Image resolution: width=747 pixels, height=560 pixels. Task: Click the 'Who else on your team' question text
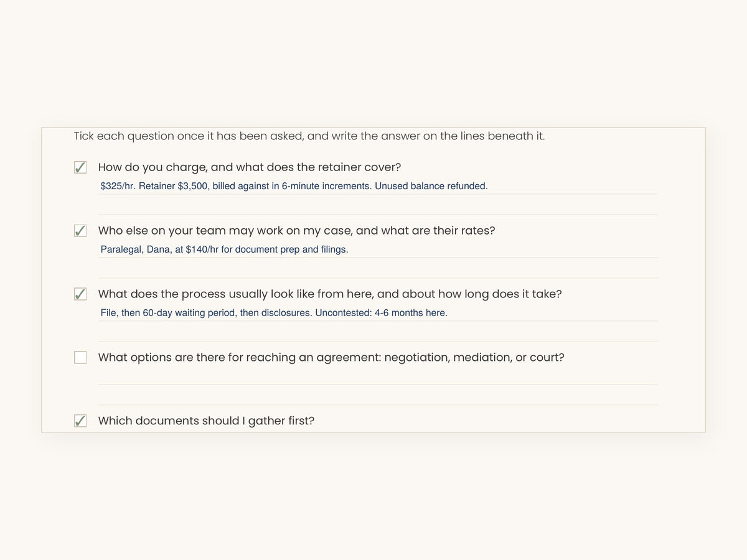tap(296, 231)
